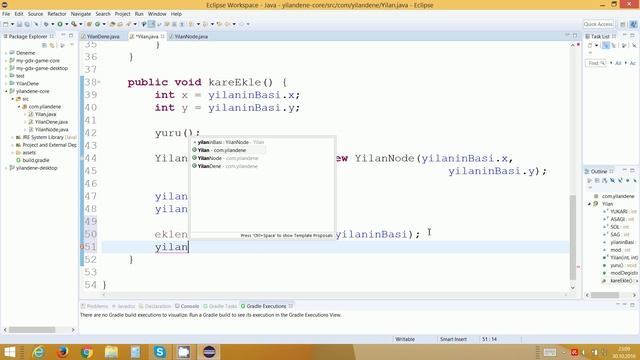The width and height of the screenshot is (640, 360).
Task: Open the Project menu
Action: 122,14
